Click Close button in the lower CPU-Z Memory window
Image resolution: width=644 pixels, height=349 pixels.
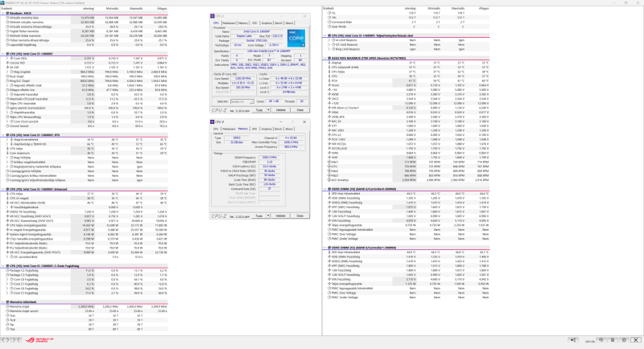click(x=299, y=216)
